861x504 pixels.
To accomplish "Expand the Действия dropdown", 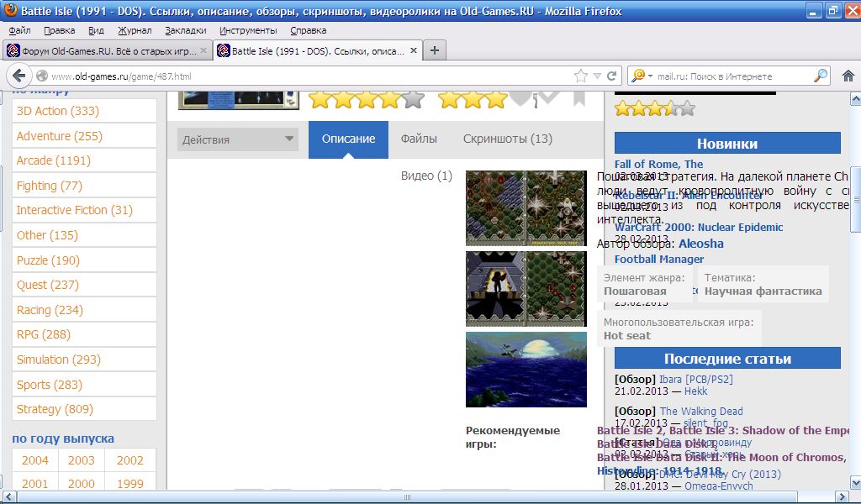I will (238, 139).
